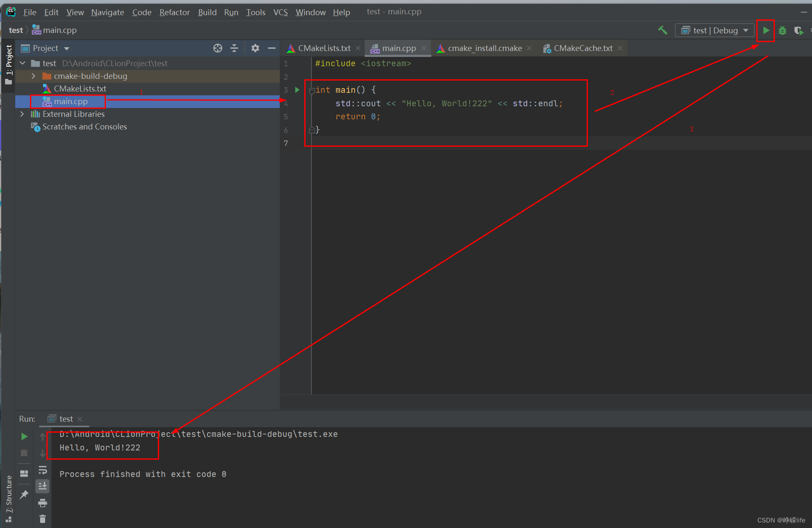Image resolution: width=812 pixels, height=528 pixels.
Task: Open the VCS menu
Action: coord(280,12)
